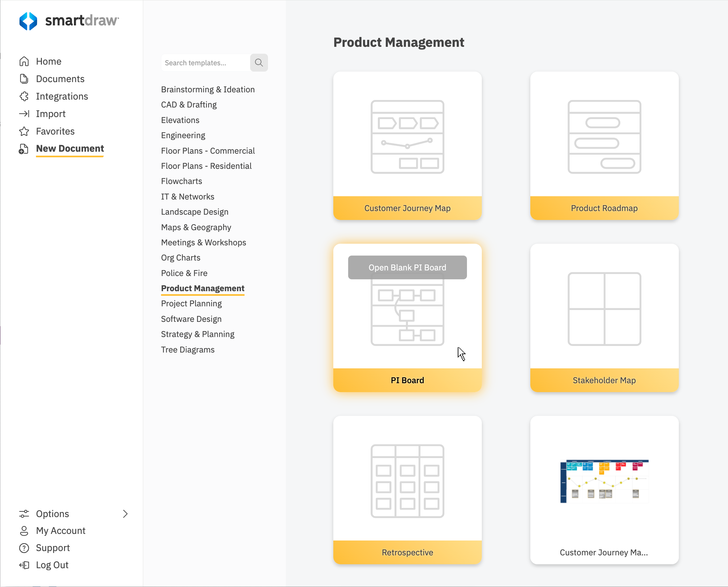Open the colorful Customer Journey Map example thumbnail

click(604, 481)
